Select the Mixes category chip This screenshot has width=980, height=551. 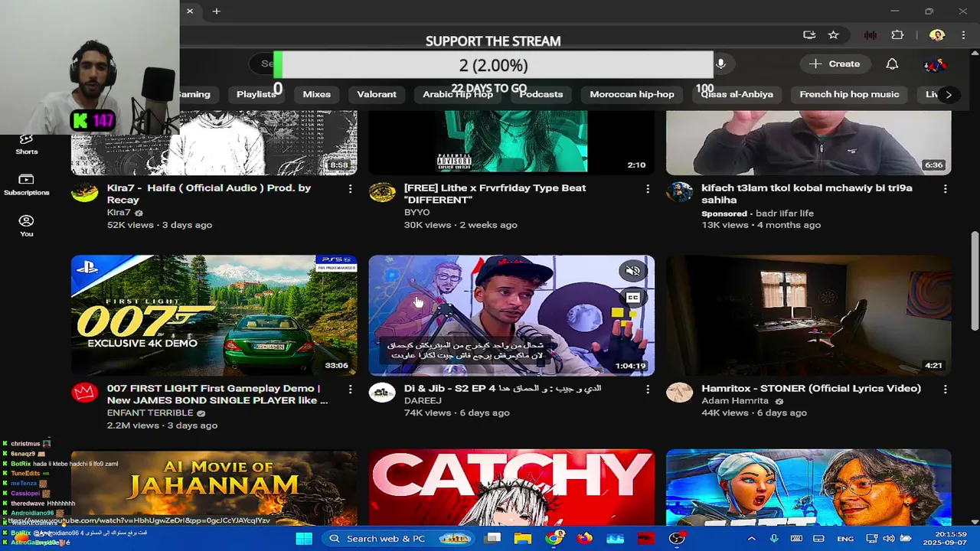pos(316,94)
